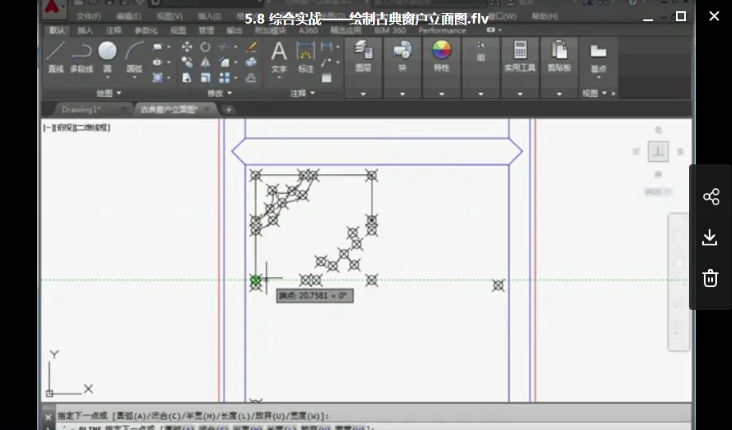Click the Ellipse tool icon
Image resolution: width=732 pixels, height=430 pixels.
(158, 62)
